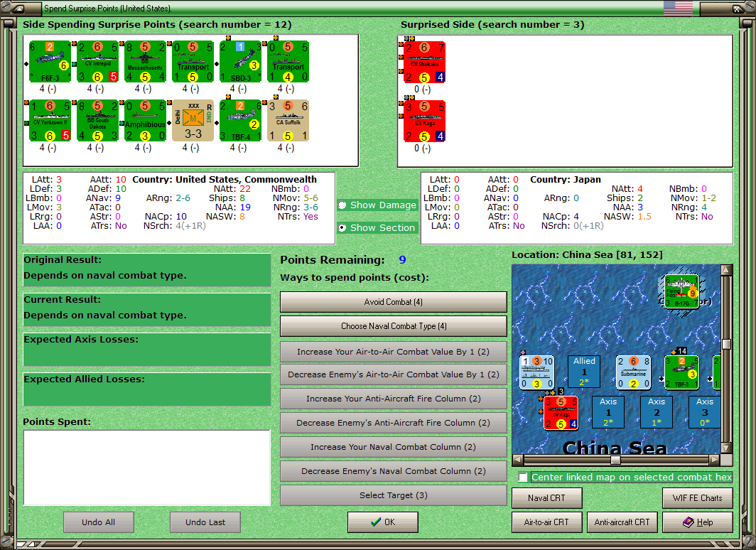Viewport: 756px width, 550px height.
Task: Open the WIF FE Charts
Action: [x=698, y=498]
